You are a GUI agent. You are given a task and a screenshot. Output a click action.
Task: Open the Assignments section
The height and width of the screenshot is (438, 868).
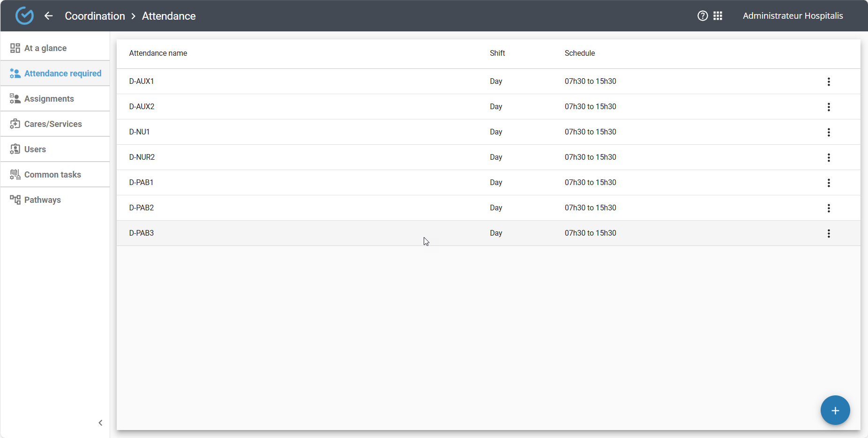[x=49, y=99]
